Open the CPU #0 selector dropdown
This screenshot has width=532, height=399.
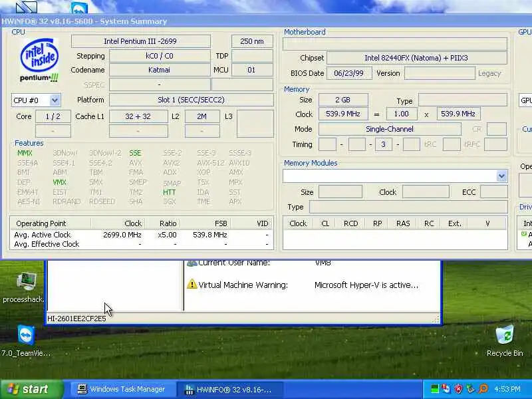pyautogui.click(x=55, y=100)
